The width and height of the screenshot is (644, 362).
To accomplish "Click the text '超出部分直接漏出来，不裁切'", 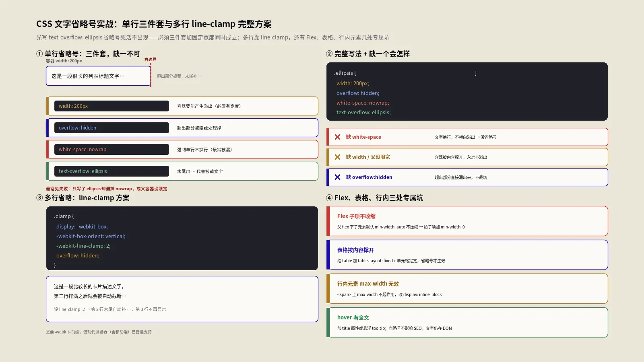I will point(461,177).
